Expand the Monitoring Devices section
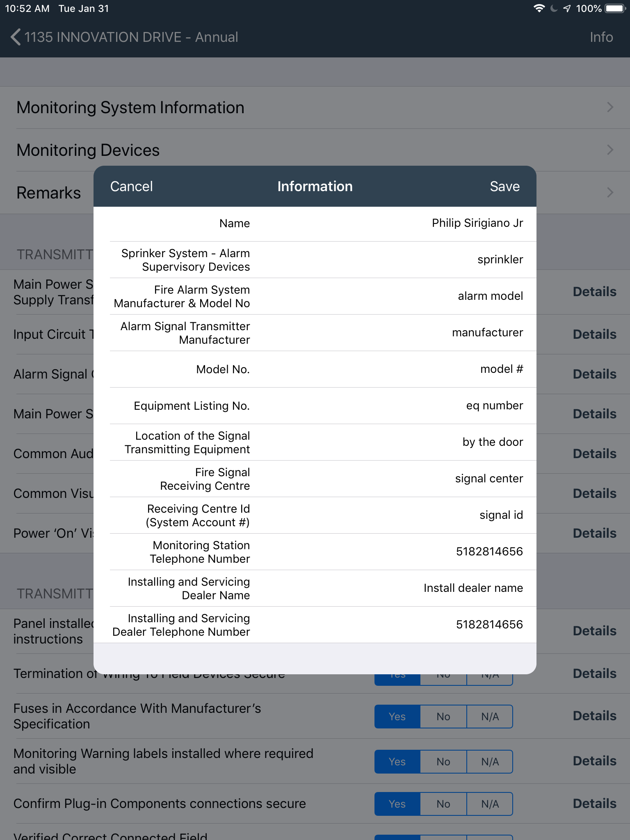630x840 pixels. click(315, 150)
